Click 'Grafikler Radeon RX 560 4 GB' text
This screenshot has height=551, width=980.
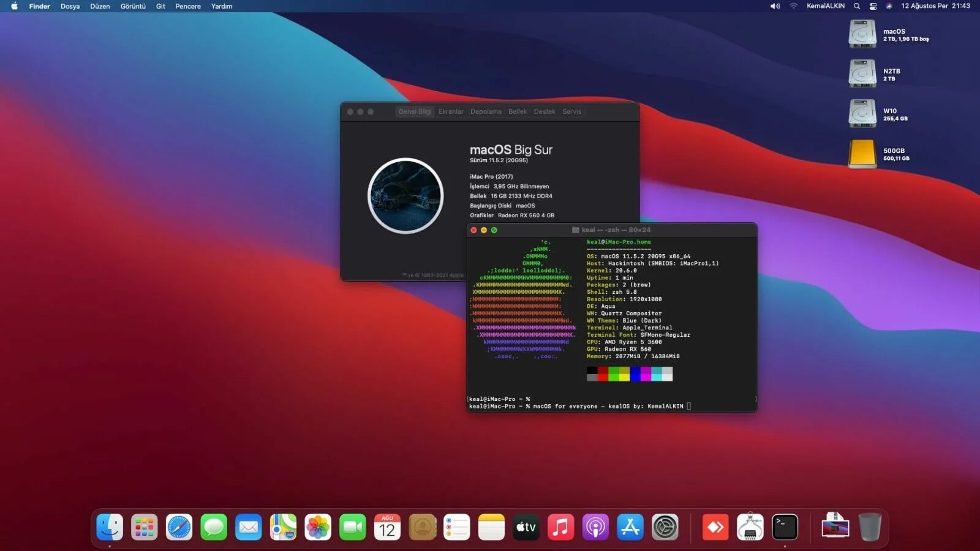pyautogui.click(x=512, y=216)
